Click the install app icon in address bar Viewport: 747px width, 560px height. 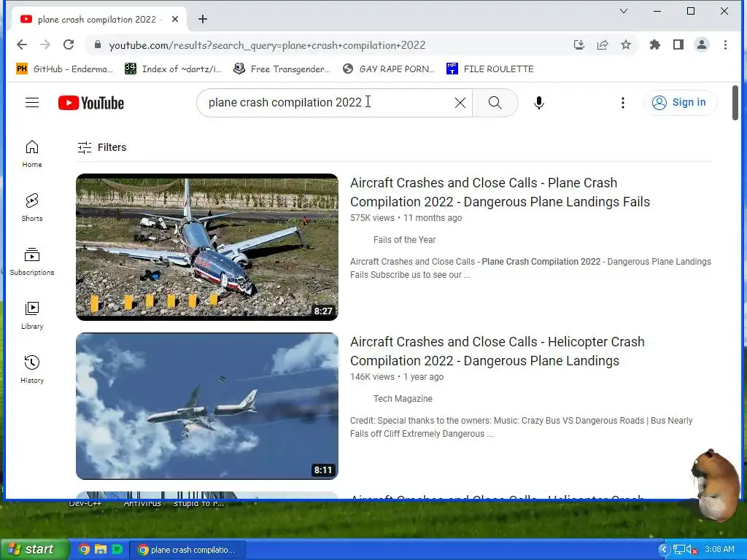(578, 44)
